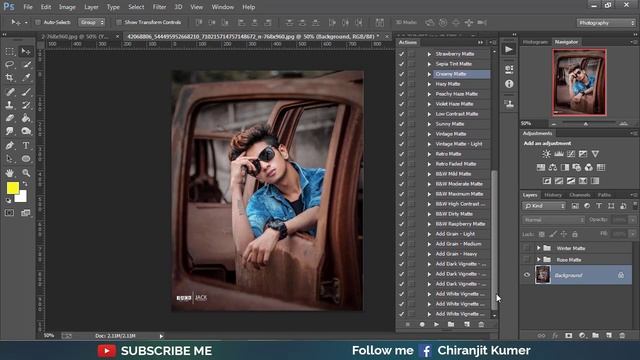Add a Brightness/Contrast adjustment

point(546,154)
